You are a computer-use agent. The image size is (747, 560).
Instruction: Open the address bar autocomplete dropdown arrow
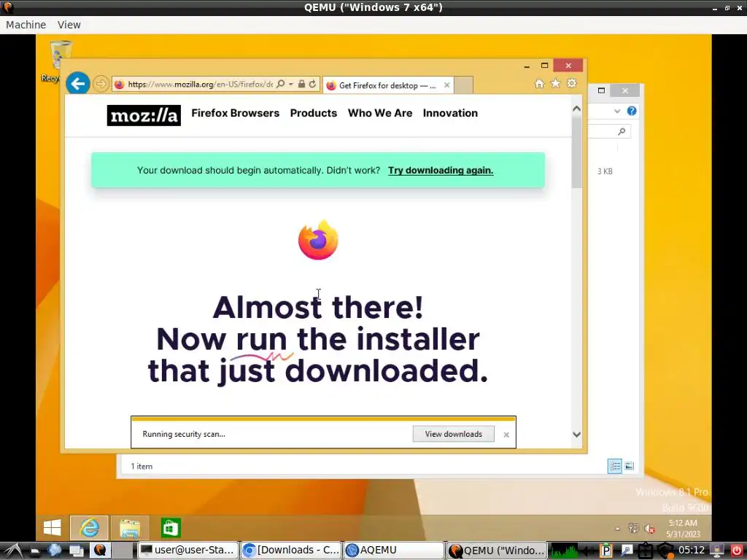(x=291, y=85)
